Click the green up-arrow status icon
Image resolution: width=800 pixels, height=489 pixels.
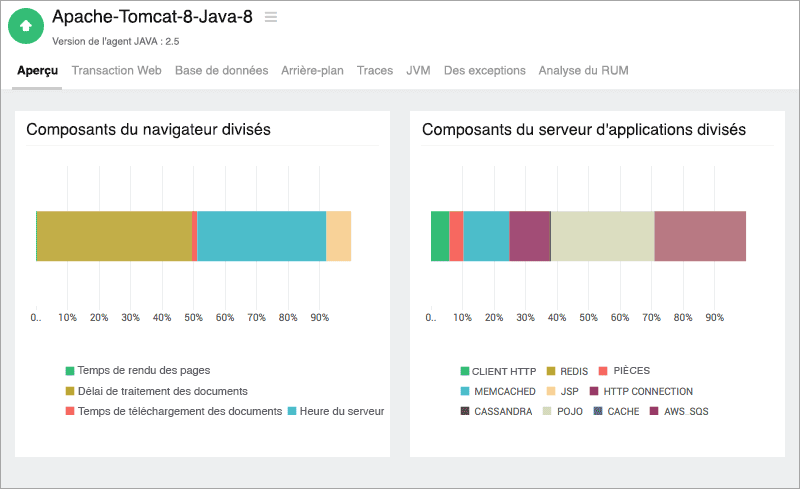coord(26,26)
